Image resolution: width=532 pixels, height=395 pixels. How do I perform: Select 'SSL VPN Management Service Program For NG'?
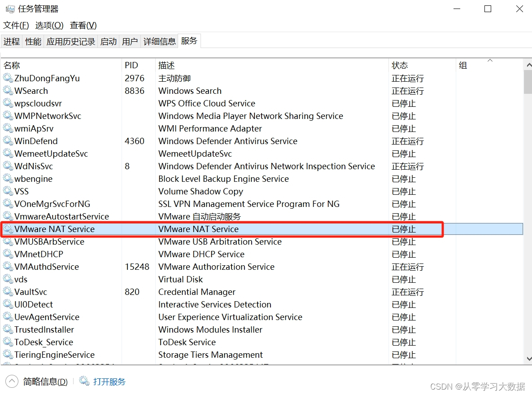coord(249,204)
